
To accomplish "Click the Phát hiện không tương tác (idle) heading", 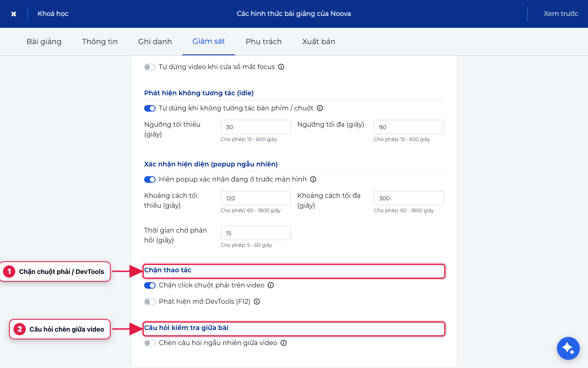I will 199,93.
